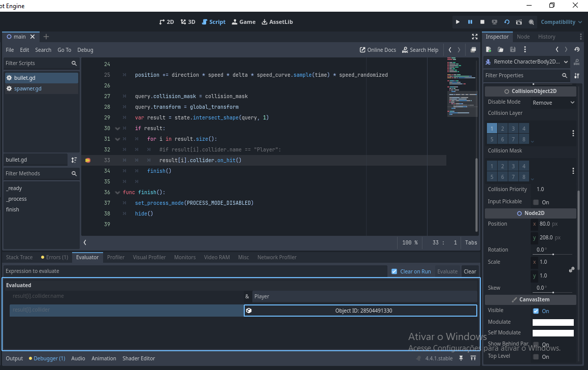Open the Debug menu
Screen dimensions: 588x370
85,50
